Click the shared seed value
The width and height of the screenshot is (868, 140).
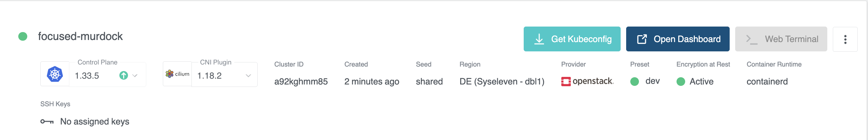429,82
